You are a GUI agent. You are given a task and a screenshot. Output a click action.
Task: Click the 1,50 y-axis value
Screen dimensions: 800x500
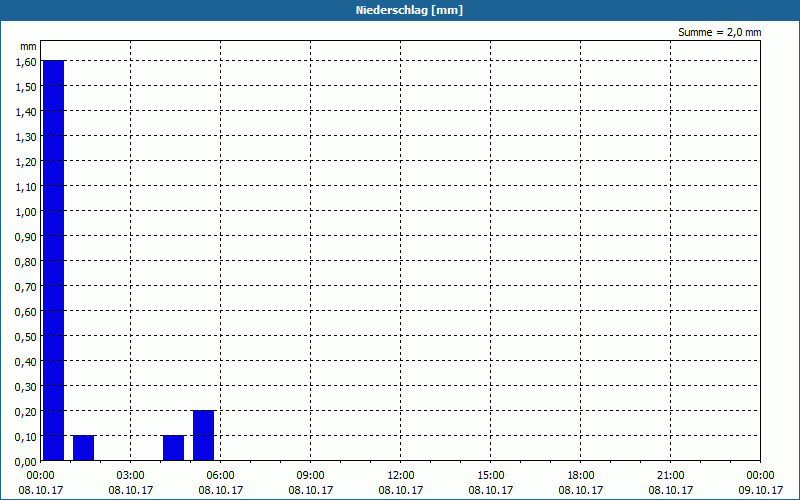[x=26, y=86]
